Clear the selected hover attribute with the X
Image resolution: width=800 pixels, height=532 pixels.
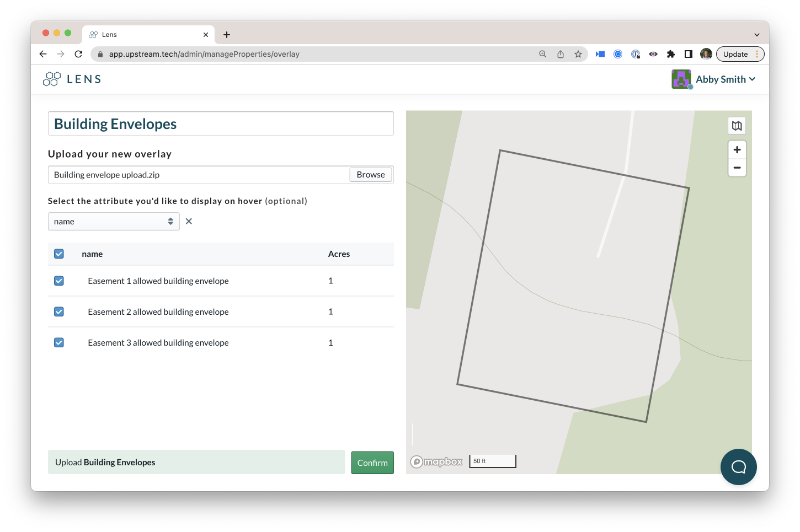click(x=189, y=221)
